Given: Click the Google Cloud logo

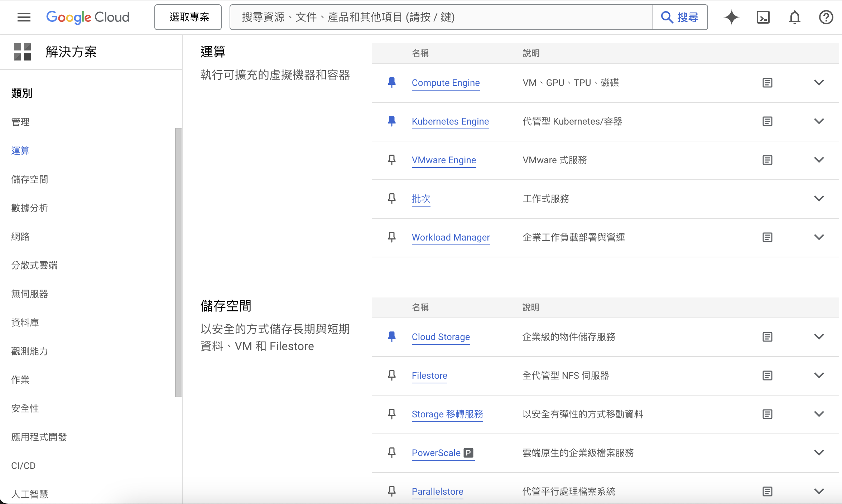Looking at the screenshot, I should point(88,17).
